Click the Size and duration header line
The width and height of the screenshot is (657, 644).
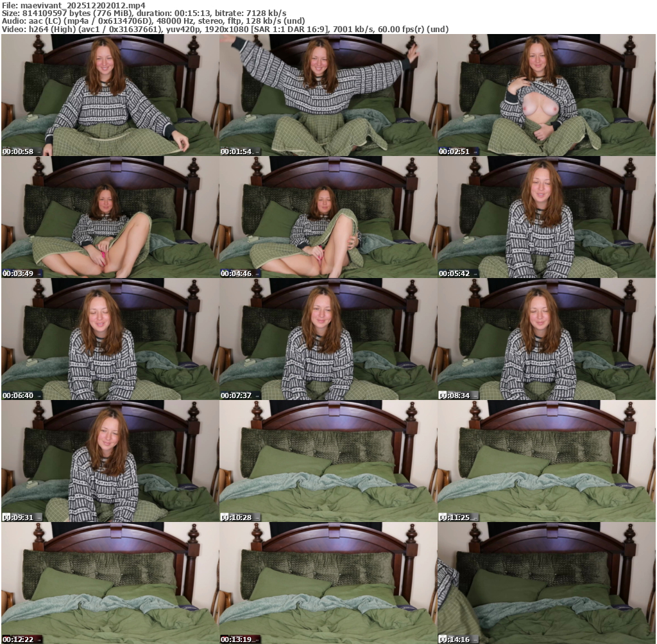pyautogui.click(x=144, y=13)
